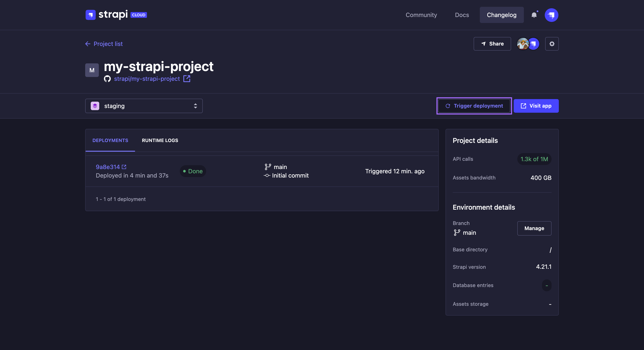Click strapi/my-strapi-project repository link
Image resolution: width=644 pixels, height=350 pixels.
pos(147,79)
